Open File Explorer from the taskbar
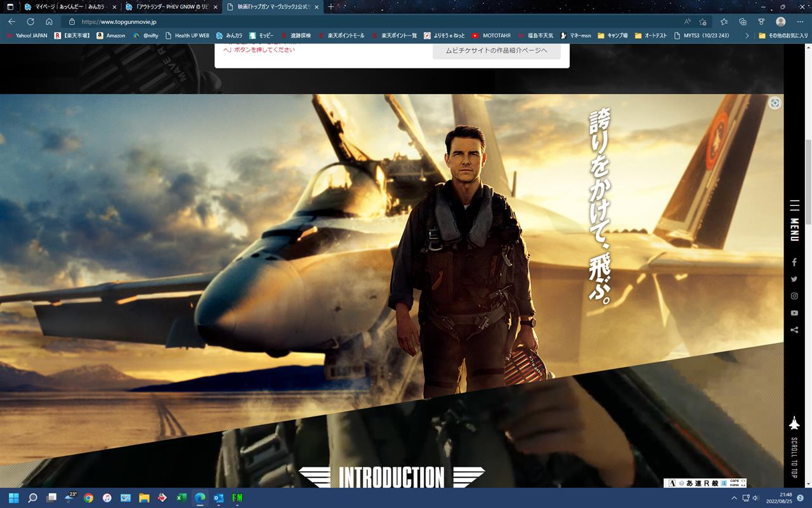Viewport: 812px width, 508px height. (144, 498)
